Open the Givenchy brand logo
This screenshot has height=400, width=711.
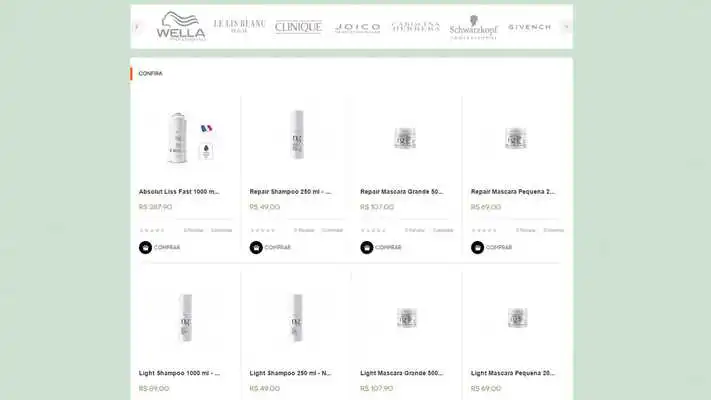tap(530, 27)
